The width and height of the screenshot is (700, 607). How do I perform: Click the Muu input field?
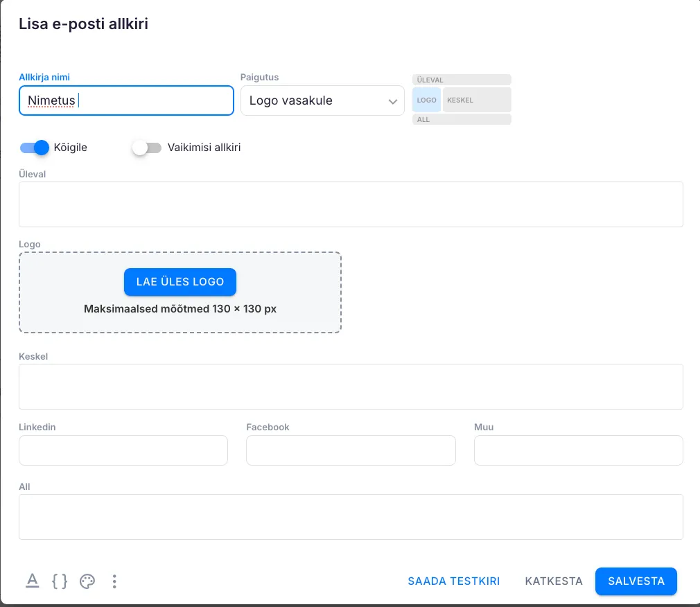(x=578, y=450)
